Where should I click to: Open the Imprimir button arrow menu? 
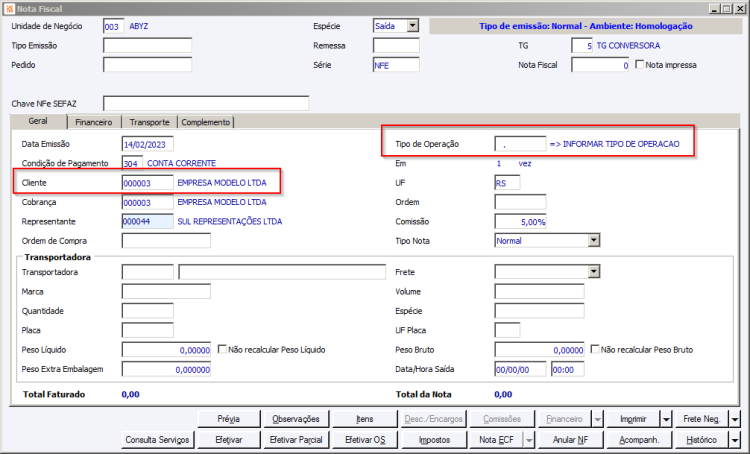click(x=666, y=419)
